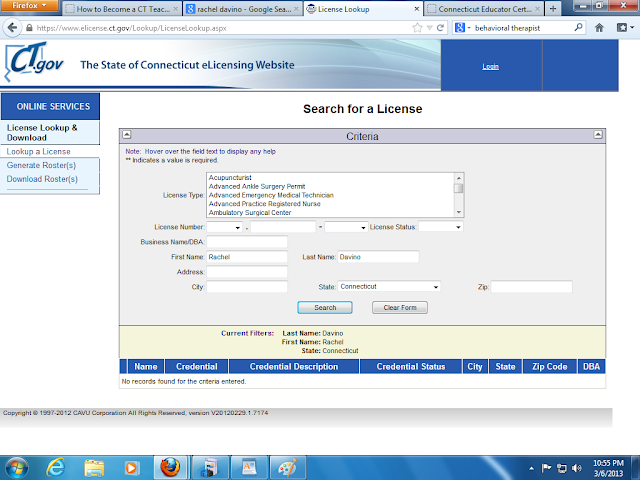
Task: Click the License Number middle field
Action: point(283,227)
